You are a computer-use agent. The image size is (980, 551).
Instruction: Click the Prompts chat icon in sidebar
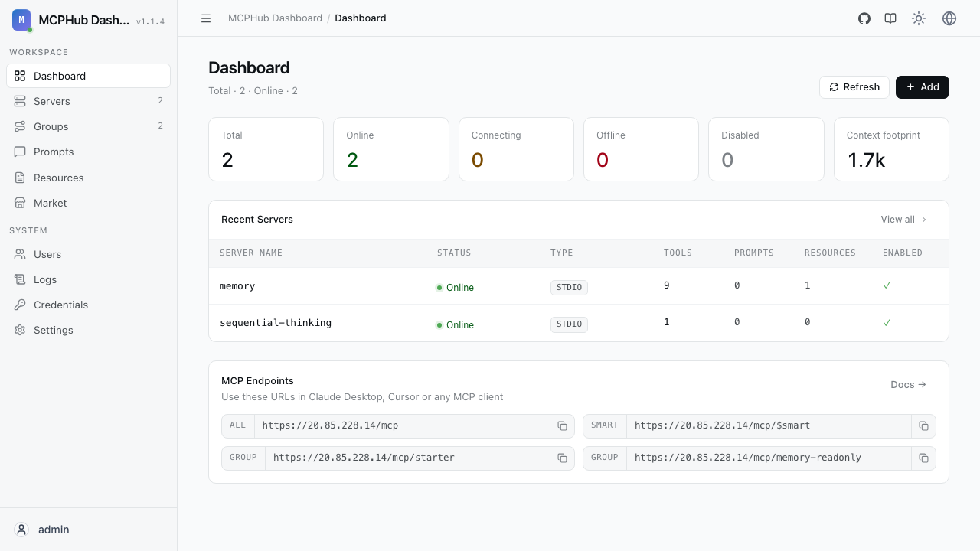(20, 152)
